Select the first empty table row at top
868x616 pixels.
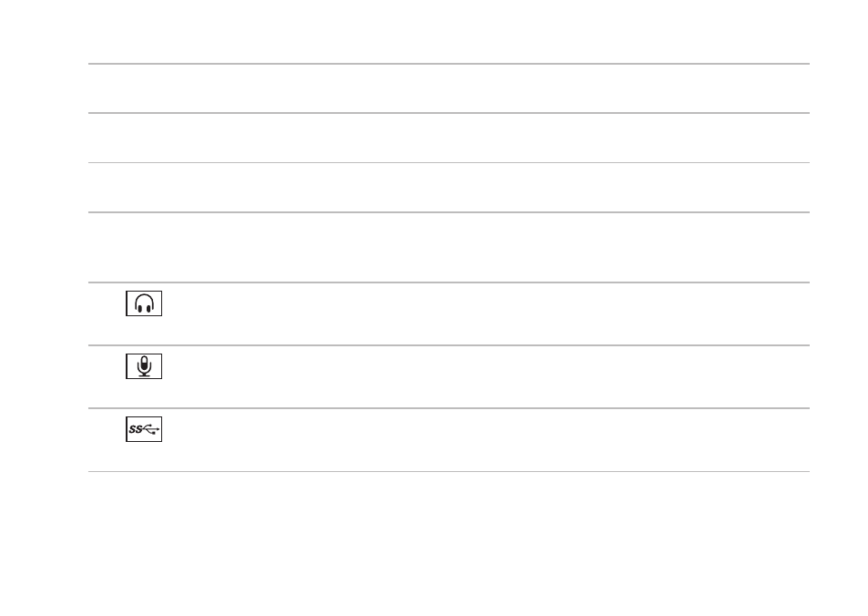(449, 88)
